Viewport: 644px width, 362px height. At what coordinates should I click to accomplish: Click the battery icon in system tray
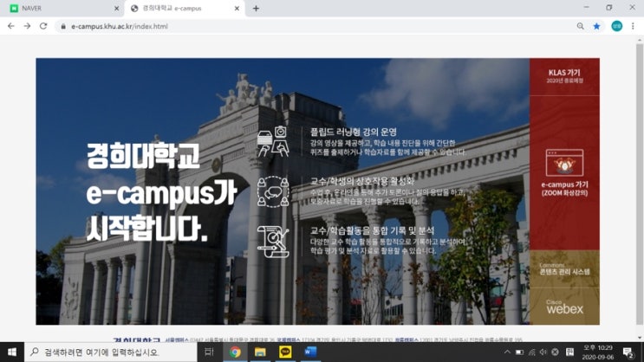tap(519, 352)
